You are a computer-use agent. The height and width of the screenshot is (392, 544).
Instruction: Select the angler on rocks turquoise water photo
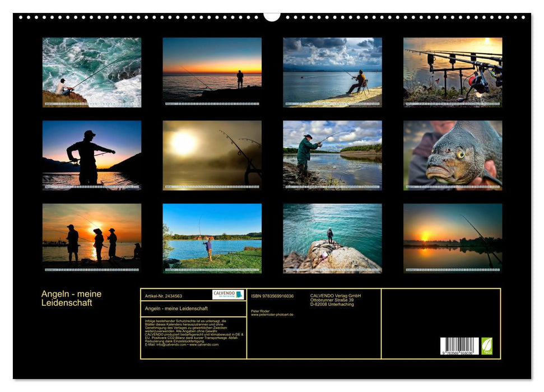(x=332, y=238)
